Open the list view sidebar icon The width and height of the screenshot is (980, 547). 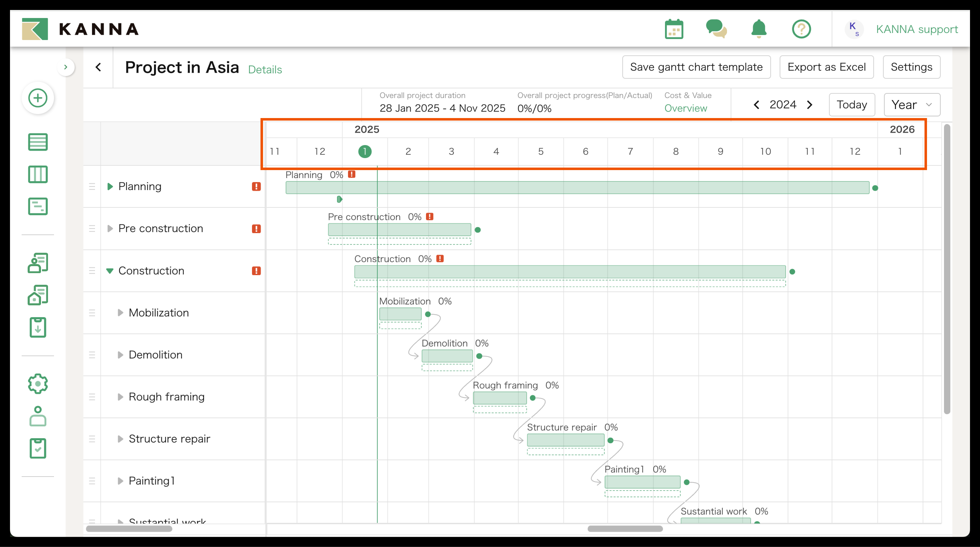pos(38,142)
